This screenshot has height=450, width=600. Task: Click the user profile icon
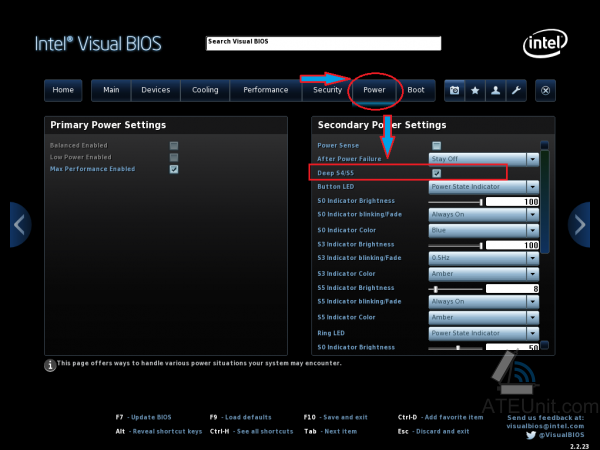496,90
